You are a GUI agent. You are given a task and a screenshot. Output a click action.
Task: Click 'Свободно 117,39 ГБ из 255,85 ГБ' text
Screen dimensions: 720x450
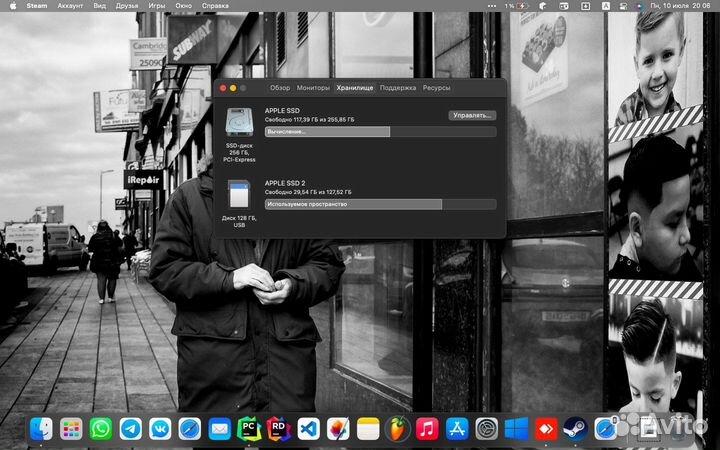(x=309, y=119)
